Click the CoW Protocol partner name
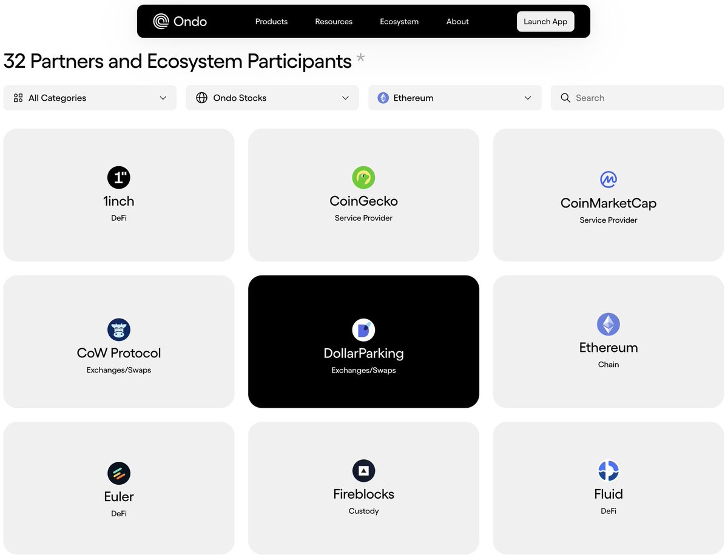Screen dimensions: 728x560 click(119, 353)
